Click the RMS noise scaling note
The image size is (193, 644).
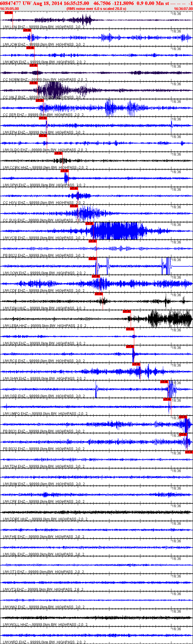pos(96,9)
